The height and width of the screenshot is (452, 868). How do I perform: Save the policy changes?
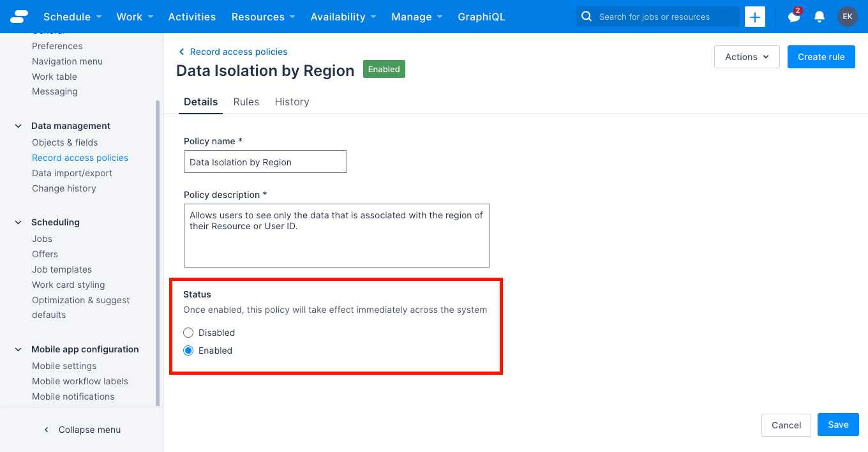click(x=838, y=425)
